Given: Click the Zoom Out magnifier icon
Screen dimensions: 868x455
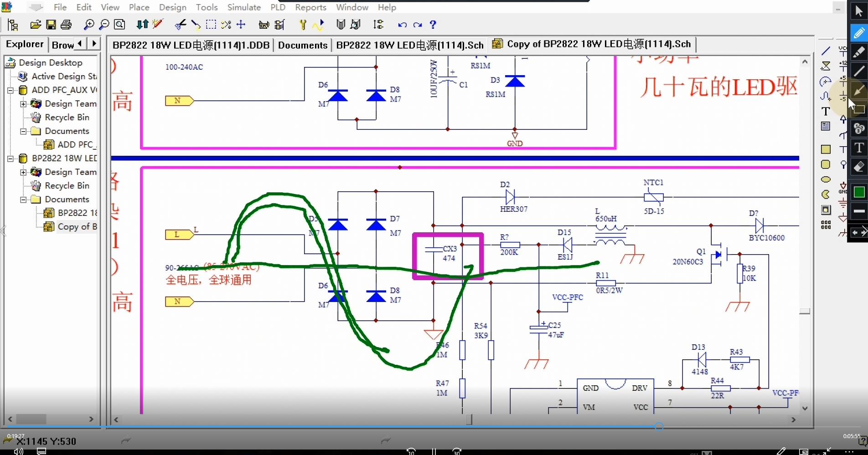Looking at the screenshot, I should [x=104, y=25].
